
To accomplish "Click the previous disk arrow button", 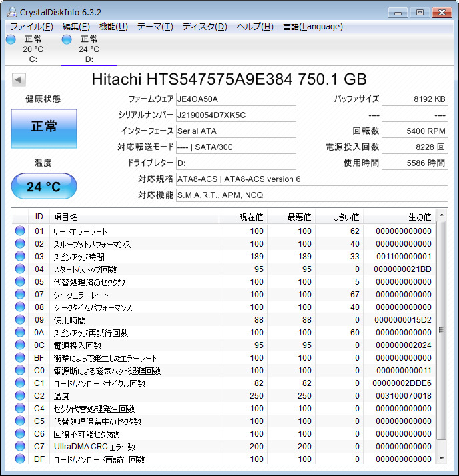I will click(19, 79).
